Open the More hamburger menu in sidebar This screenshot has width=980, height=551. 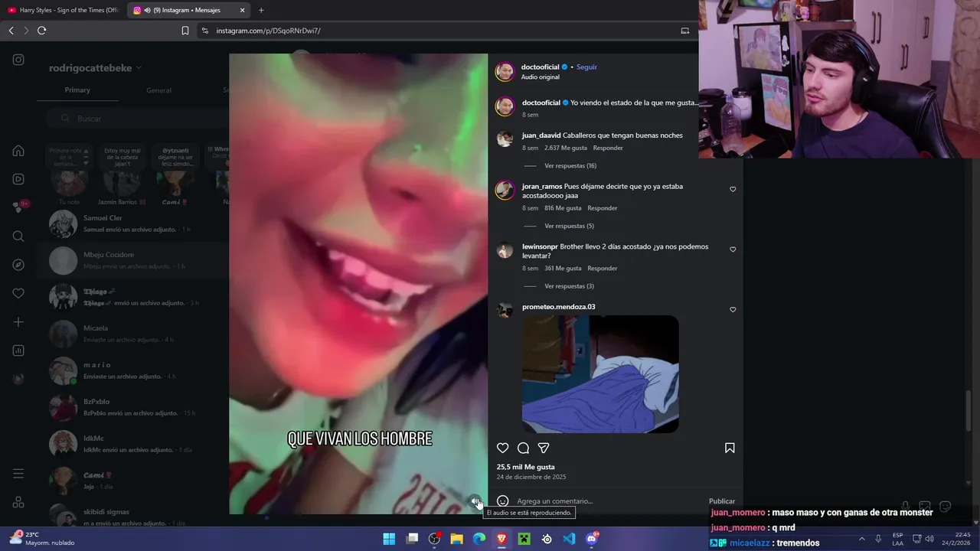[18, 474]
